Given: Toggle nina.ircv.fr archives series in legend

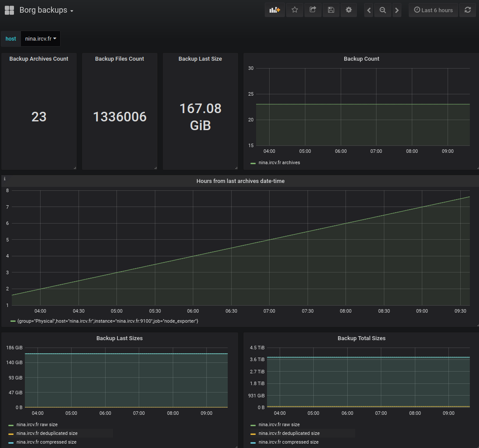Looking at the screenshot, I should (x=279, y=162).
